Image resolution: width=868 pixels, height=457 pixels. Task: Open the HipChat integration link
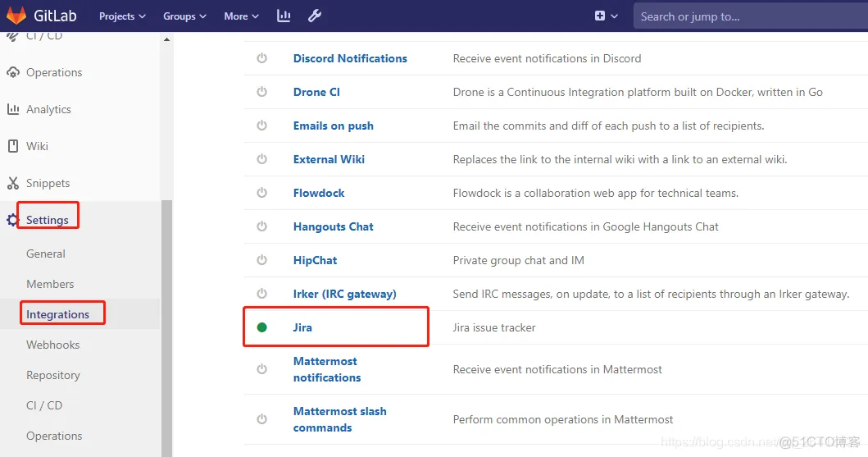pyautogui.click(x=315, y=260)
